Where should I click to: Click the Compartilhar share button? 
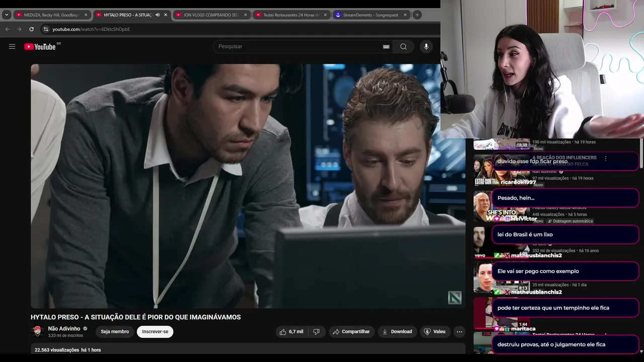pos(351,332)
